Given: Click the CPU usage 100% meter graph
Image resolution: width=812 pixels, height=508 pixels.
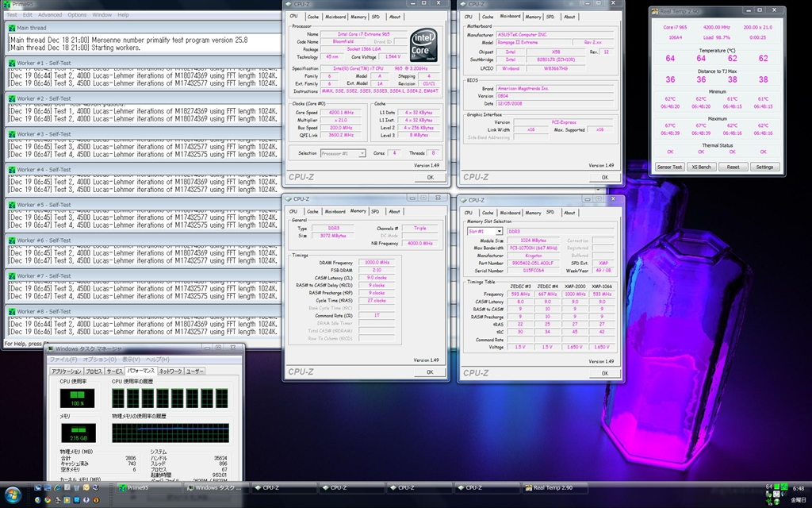Looking at the screenshot, I should 76,398.
